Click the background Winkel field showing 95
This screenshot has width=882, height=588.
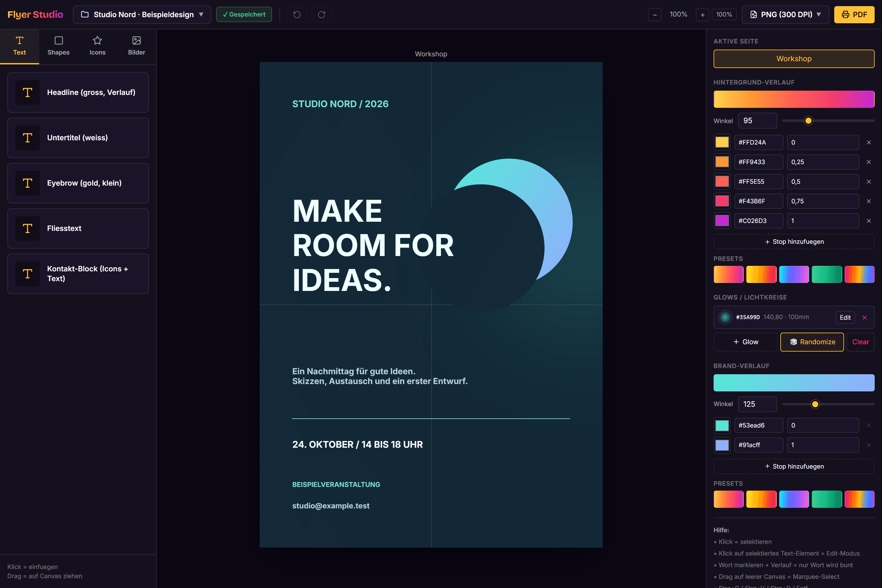[x=757, y=121]
